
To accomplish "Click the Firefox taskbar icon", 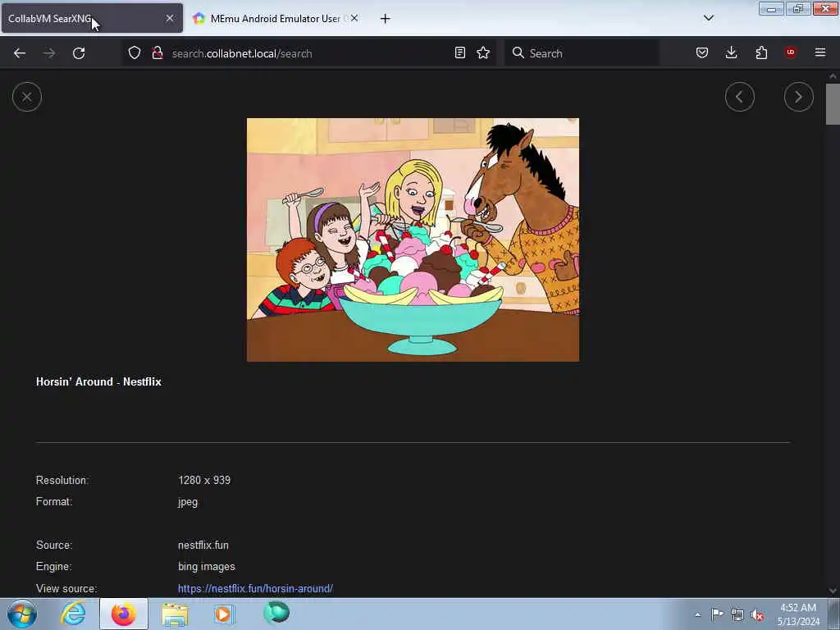I will [x=124, y=614].
